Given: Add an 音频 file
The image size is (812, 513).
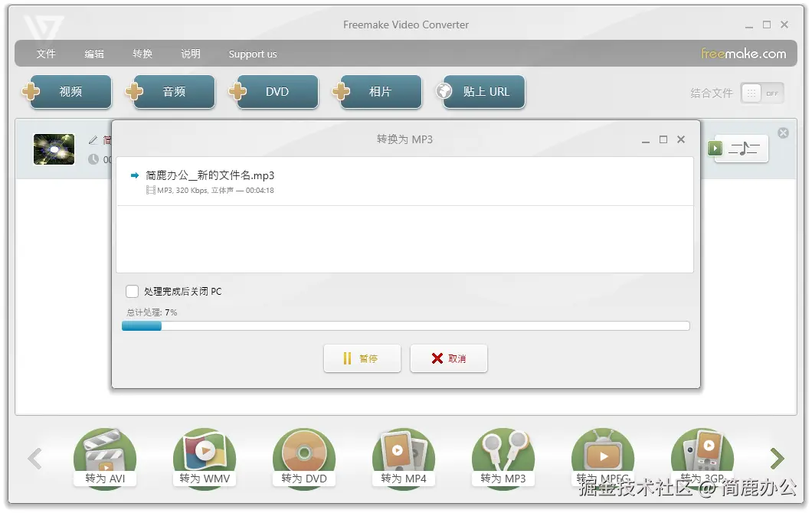Looking at the screenshot, I should pos(170,92).
